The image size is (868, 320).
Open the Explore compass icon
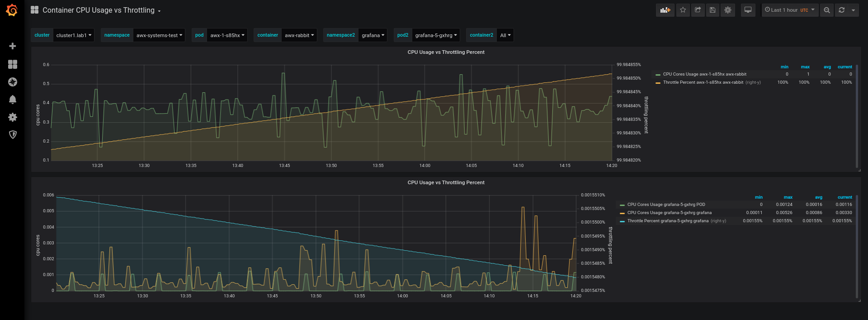[x=13, y=82]
